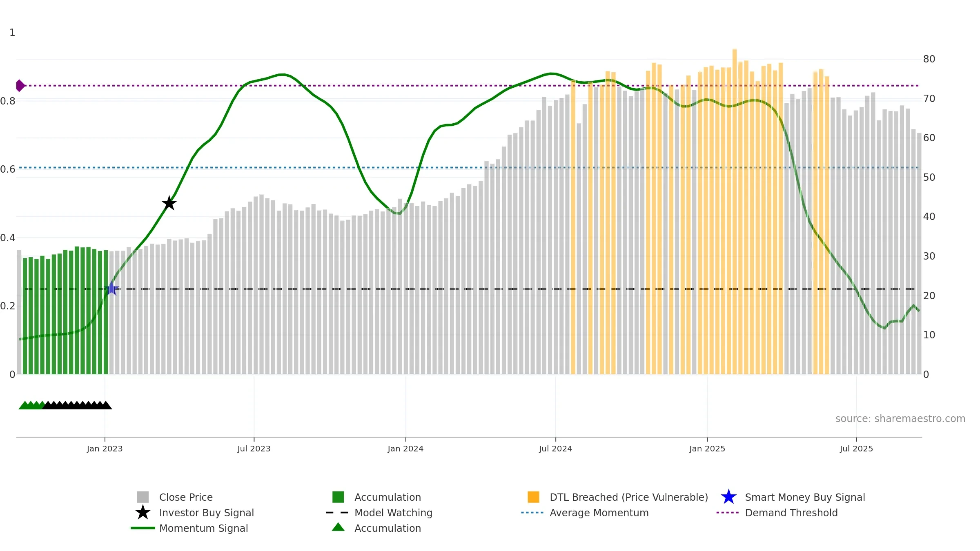Click the green triangles at timeline start
Screen dimensions: 980x551
click(x=32, y=405)
